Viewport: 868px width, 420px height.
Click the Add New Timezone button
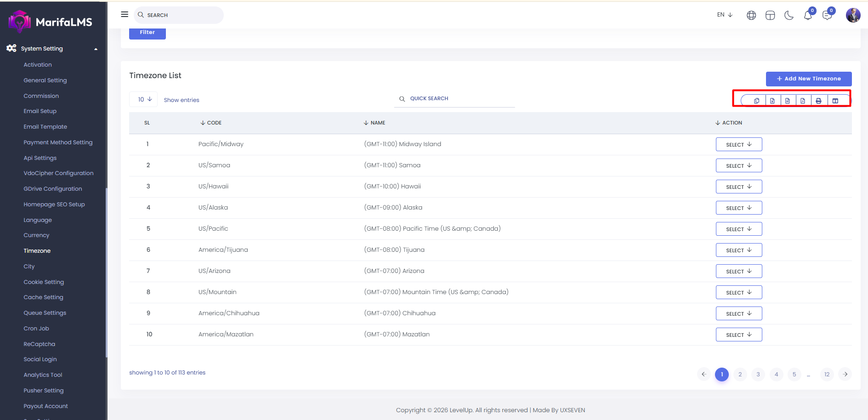(808, 79)
